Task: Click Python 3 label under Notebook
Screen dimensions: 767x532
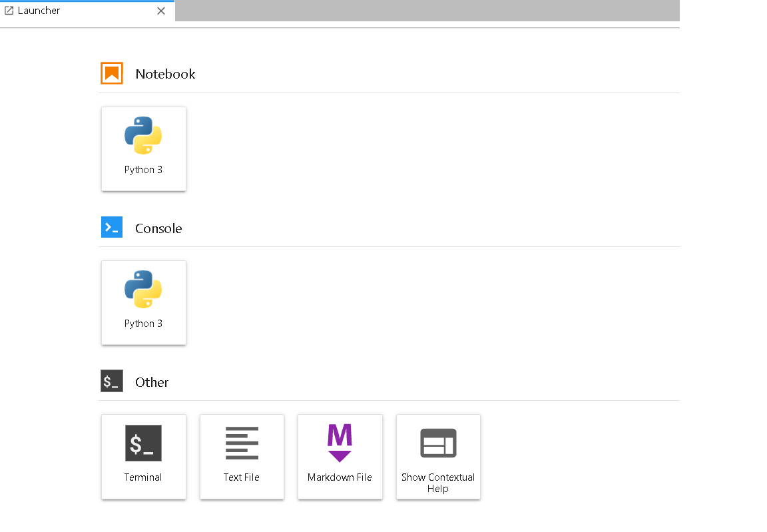Action: click(143, 170)
